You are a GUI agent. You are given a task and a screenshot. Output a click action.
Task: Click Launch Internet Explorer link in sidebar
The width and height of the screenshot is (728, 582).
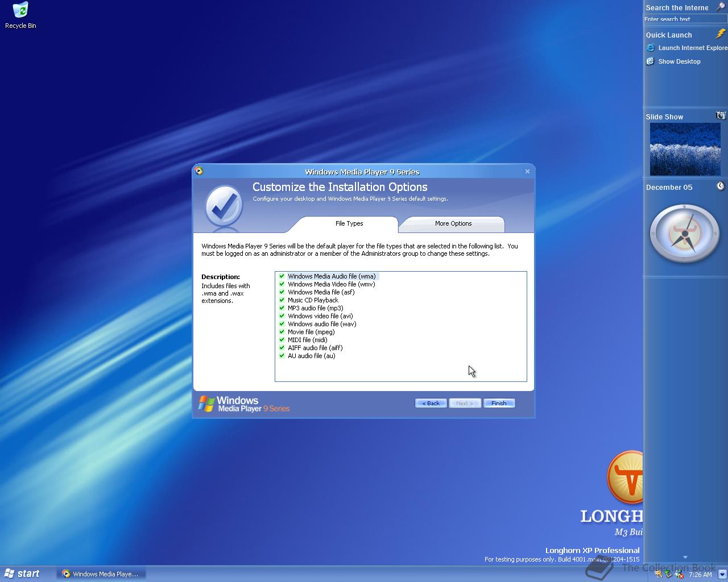coord(693,48)
